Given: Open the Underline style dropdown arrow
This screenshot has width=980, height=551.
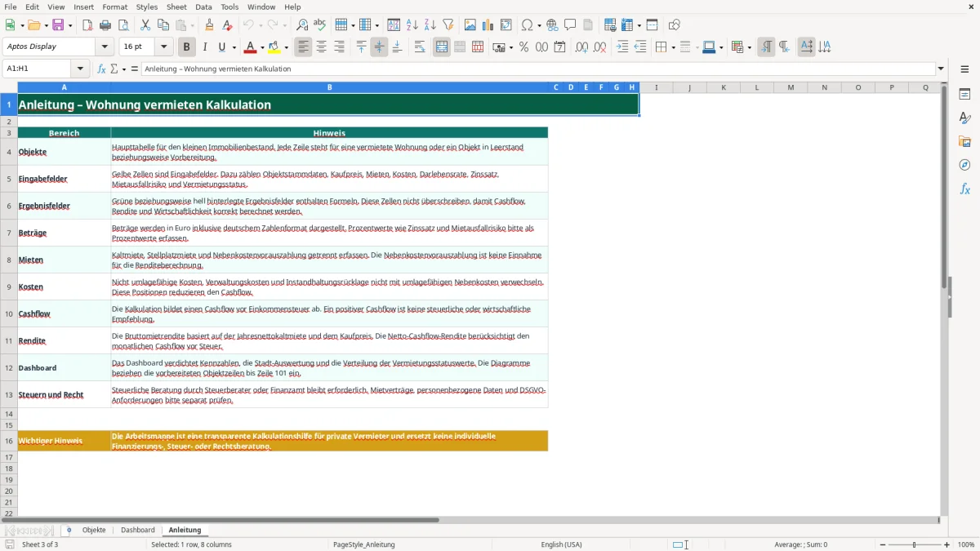Looking at the screenshot, I should click(234, 47).
